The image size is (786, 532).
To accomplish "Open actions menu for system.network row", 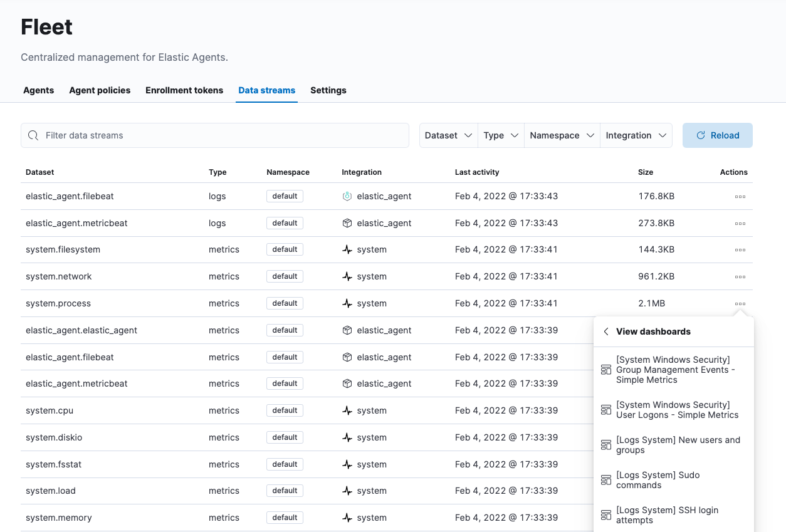I will (x=740, y=276).
